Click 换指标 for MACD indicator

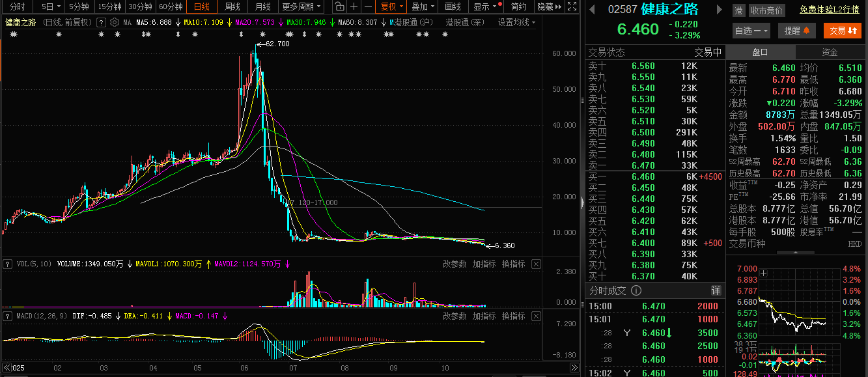[x=513, y=316]
